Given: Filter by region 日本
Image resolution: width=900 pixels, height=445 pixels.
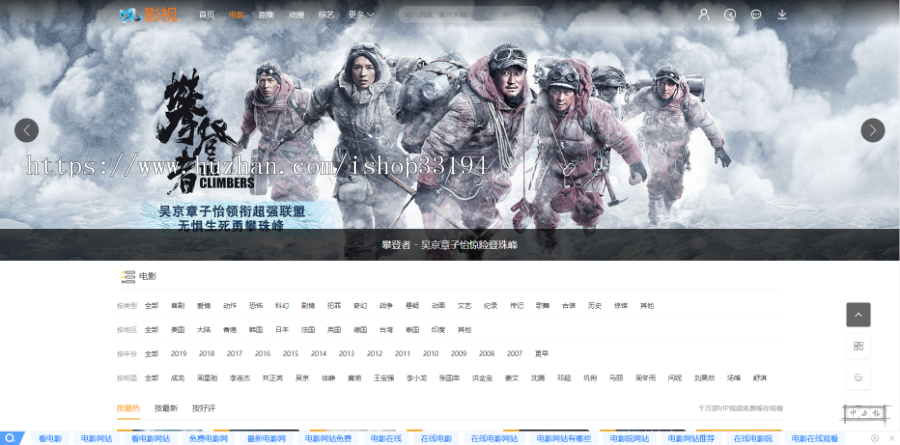Looking at the screenshot, I should (282, 330).
